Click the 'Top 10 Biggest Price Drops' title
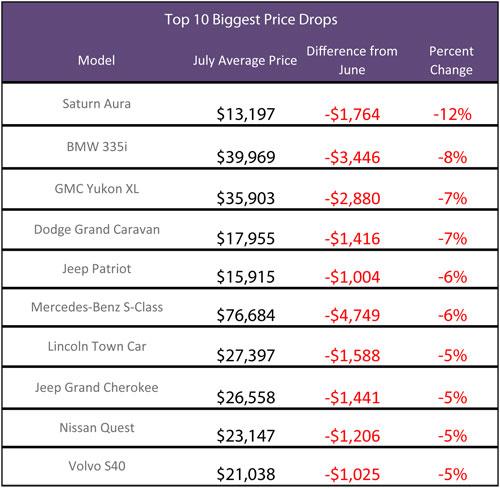500x489 pixels. pos(251,20)
